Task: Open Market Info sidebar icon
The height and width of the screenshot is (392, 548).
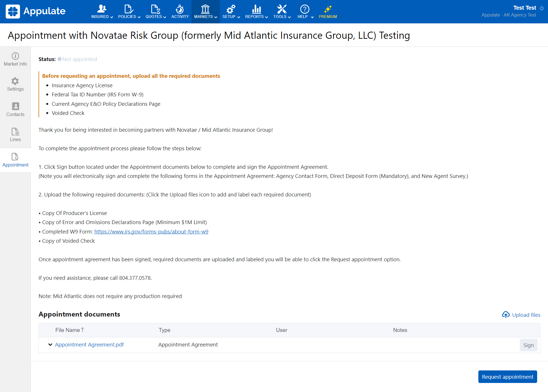Action: click(15, 56)
